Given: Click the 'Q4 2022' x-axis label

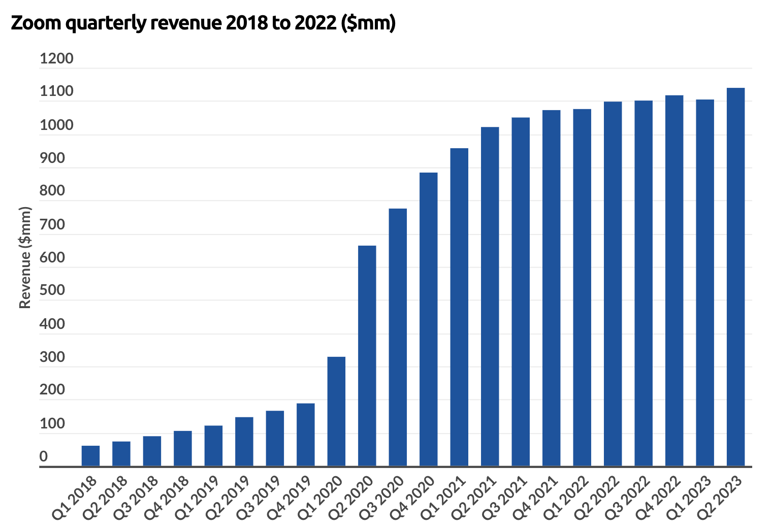Looking at the screenshot, I should tap(658, 498).
